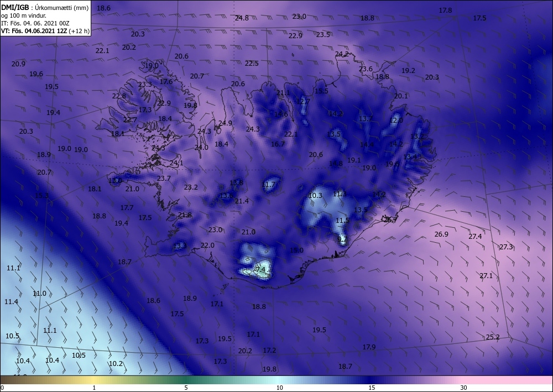Click the 17.8 value at the top right

445,11
